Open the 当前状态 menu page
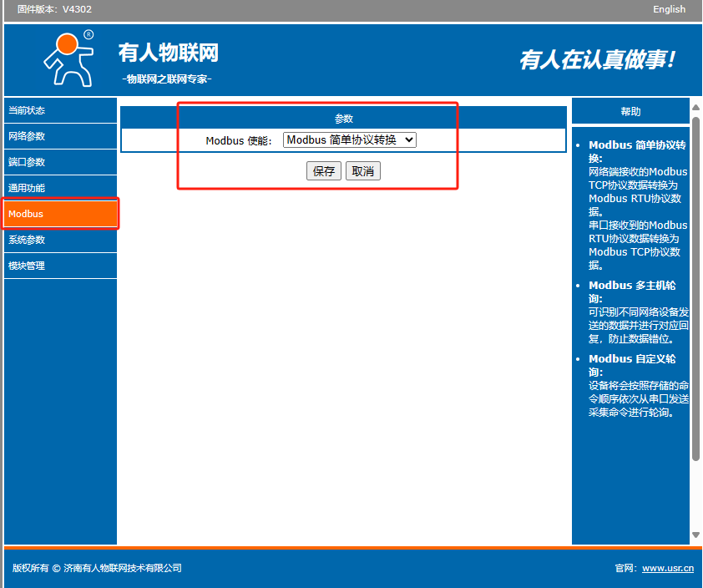Viewport: 703px width, 588px height. coord(60,110)
